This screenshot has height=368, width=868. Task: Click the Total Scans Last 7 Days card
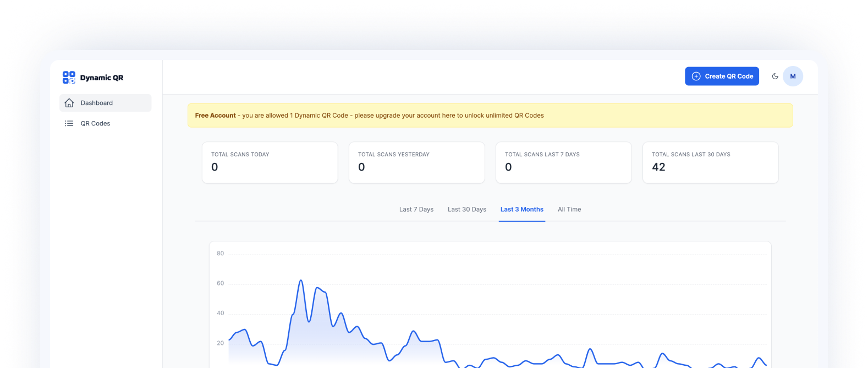coord(563,163)
